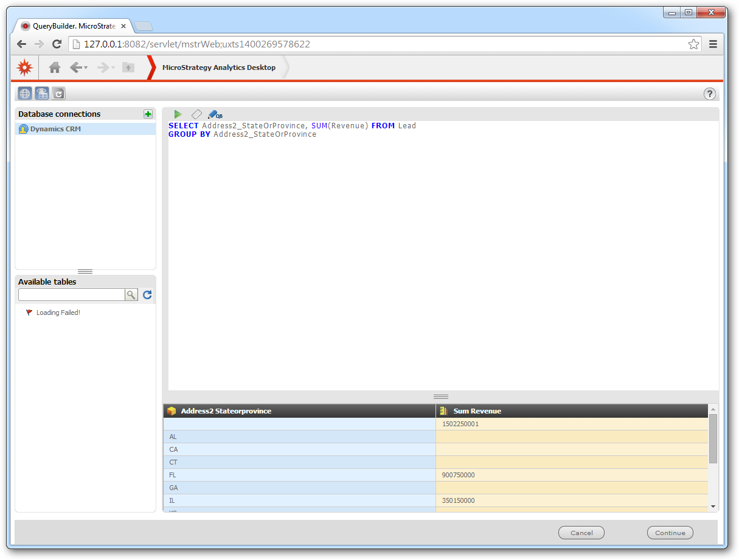Refresh the Available tables list
The height and width of the screenshot is (560, 739).
(x=147, y=295)
